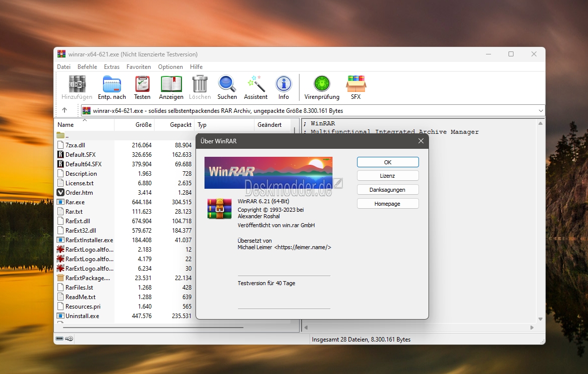Viewport: 588px width, 374px height.
Task: Sort by the Größe column header
Action: point(134,125)
